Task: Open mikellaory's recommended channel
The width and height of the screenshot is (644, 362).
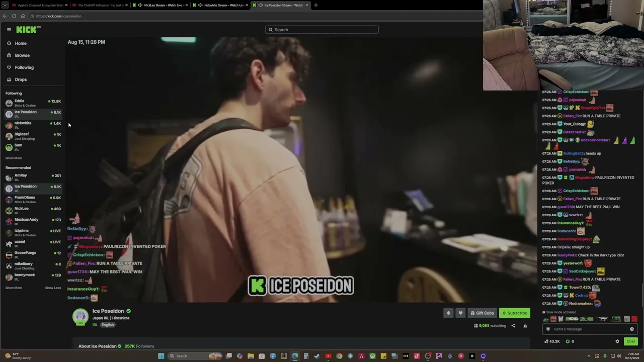Action: click(33, 266)
